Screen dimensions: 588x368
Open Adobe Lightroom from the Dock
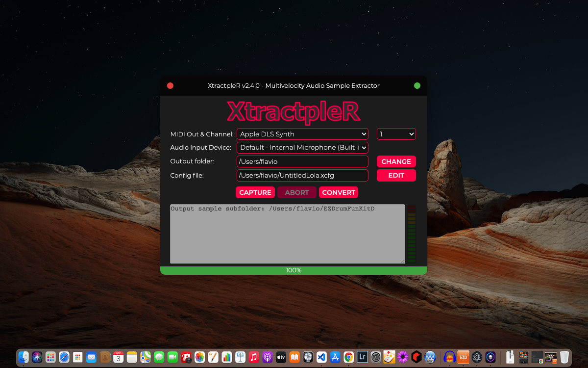point(362,357)
